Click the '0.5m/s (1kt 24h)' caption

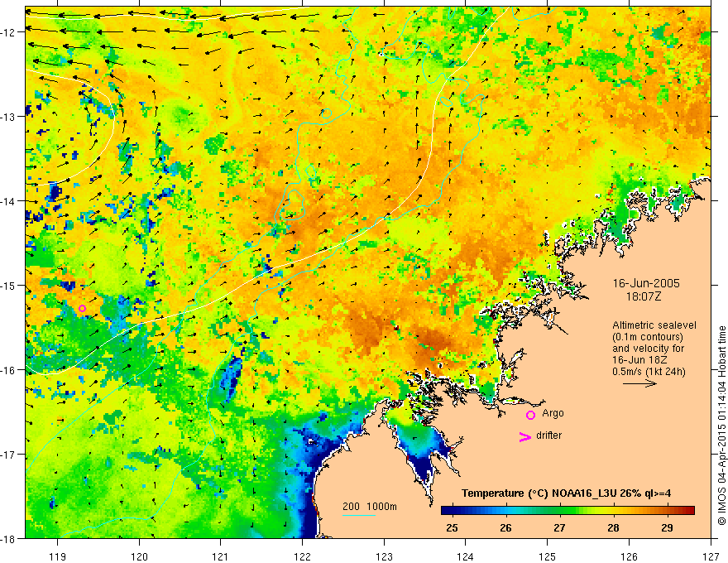click(649, 372)
